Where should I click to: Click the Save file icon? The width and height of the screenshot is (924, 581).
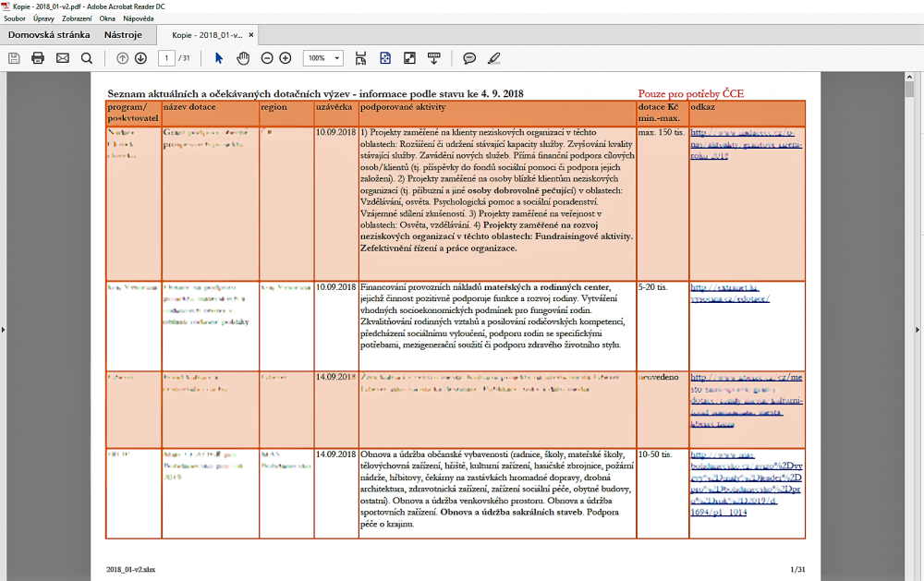14,58
